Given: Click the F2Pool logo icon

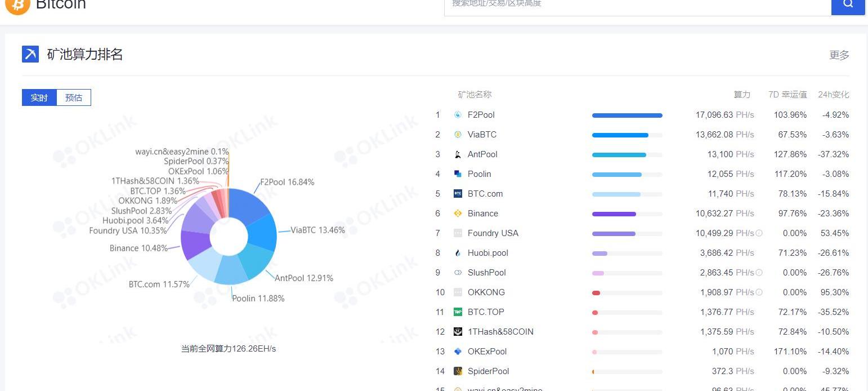Looking at the screenshot, I should click(458, 115).
